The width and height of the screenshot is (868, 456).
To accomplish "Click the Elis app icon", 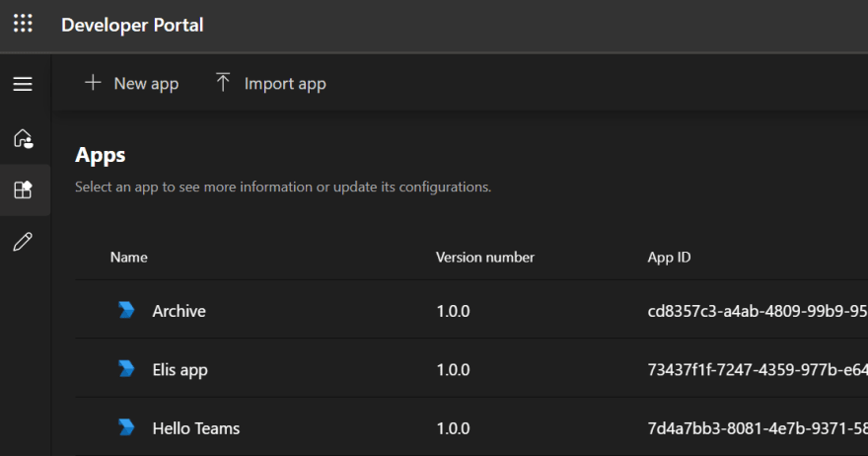I will (x=126, y=368).
